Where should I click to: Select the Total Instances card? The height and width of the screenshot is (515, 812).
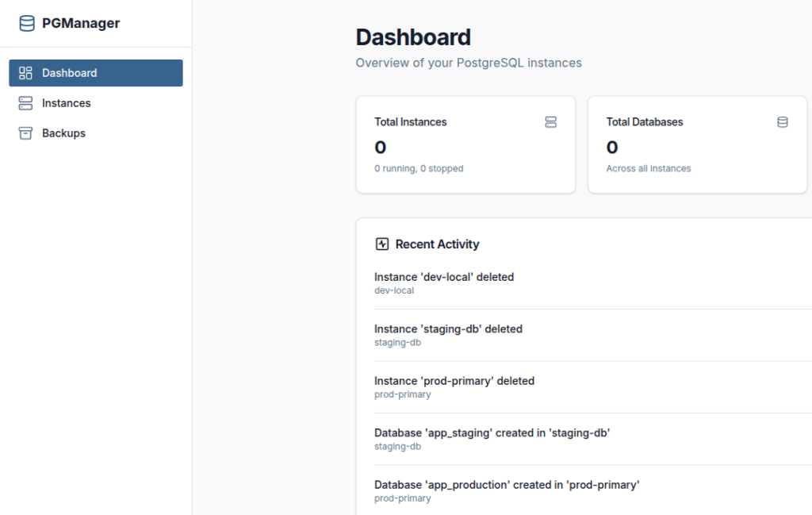465,144
